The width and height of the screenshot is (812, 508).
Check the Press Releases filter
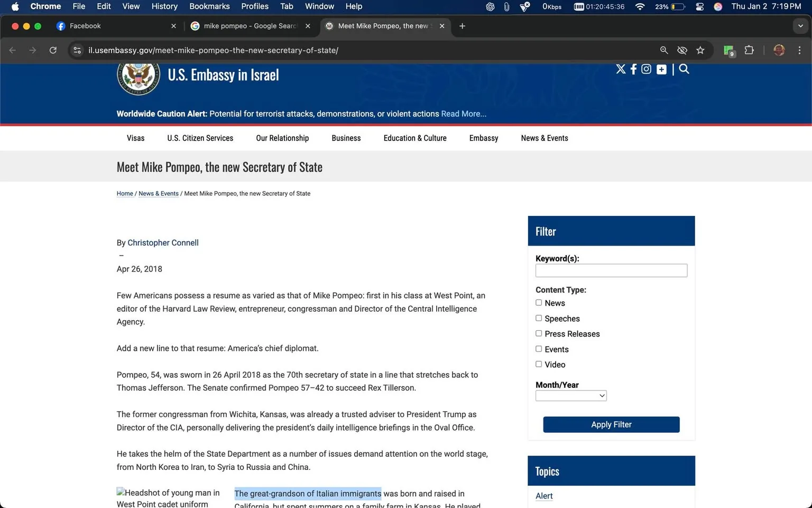[539, 333]
